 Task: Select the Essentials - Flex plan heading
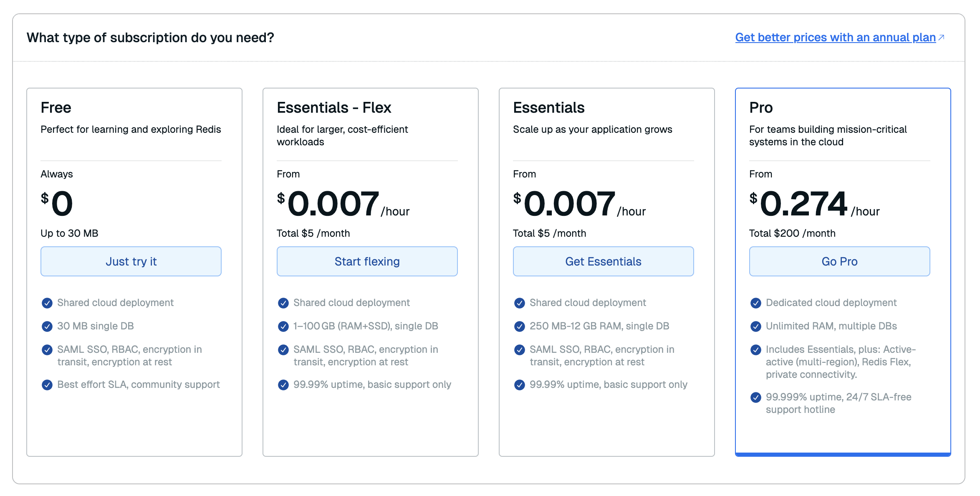(334, 108)
